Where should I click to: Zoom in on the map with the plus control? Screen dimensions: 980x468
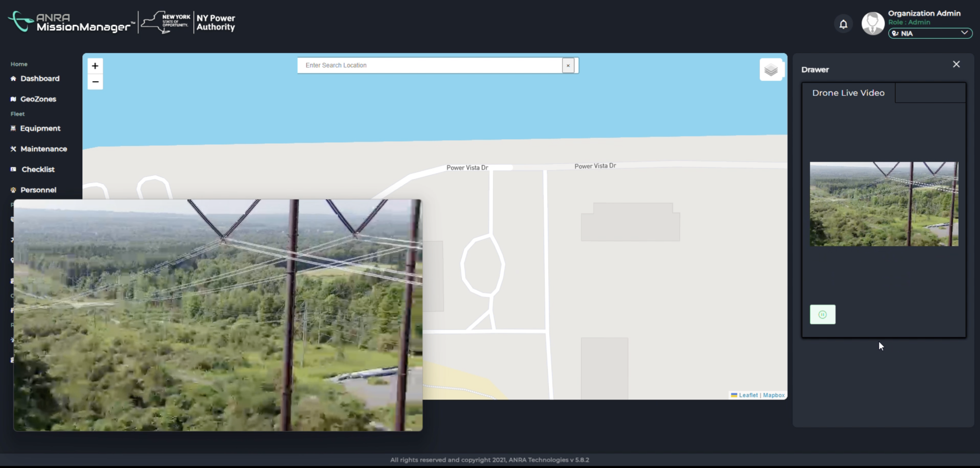95,66
